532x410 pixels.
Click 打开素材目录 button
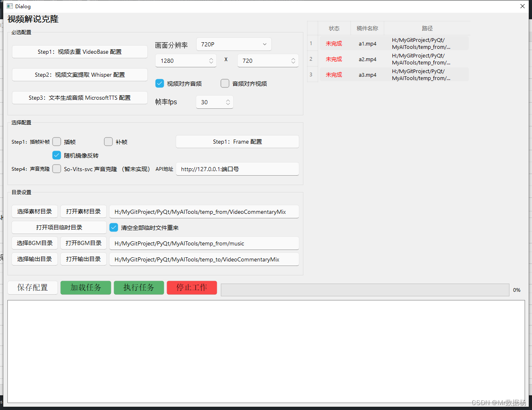pyautogui.click(x=83, y=211)
